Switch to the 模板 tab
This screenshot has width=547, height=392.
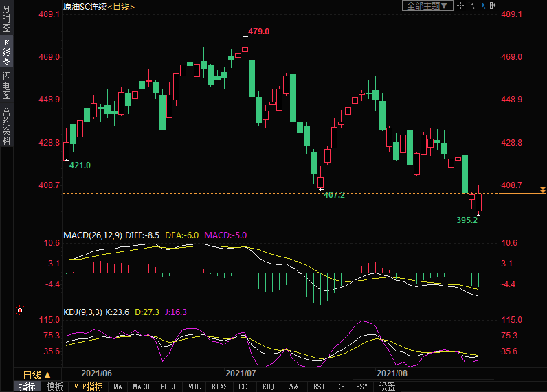54,387
